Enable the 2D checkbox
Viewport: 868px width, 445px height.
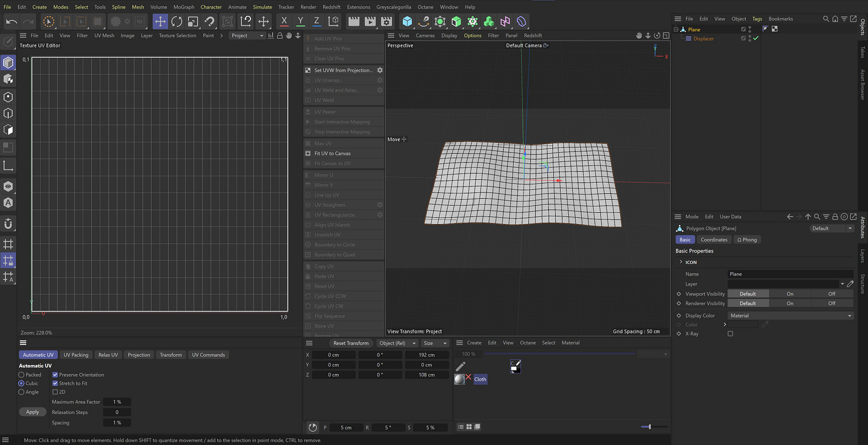pyautogui.click(x=55, y=392)
